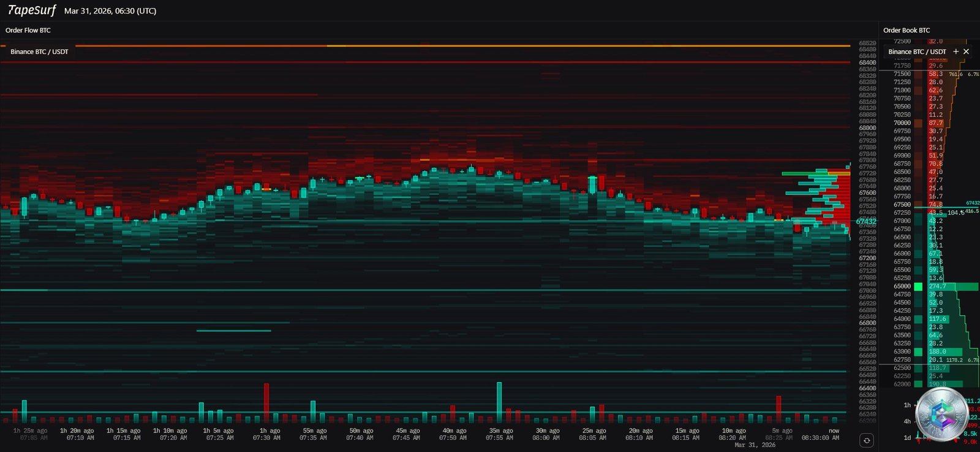Click the bright green heat cell beside 65000

coord(918,286)
